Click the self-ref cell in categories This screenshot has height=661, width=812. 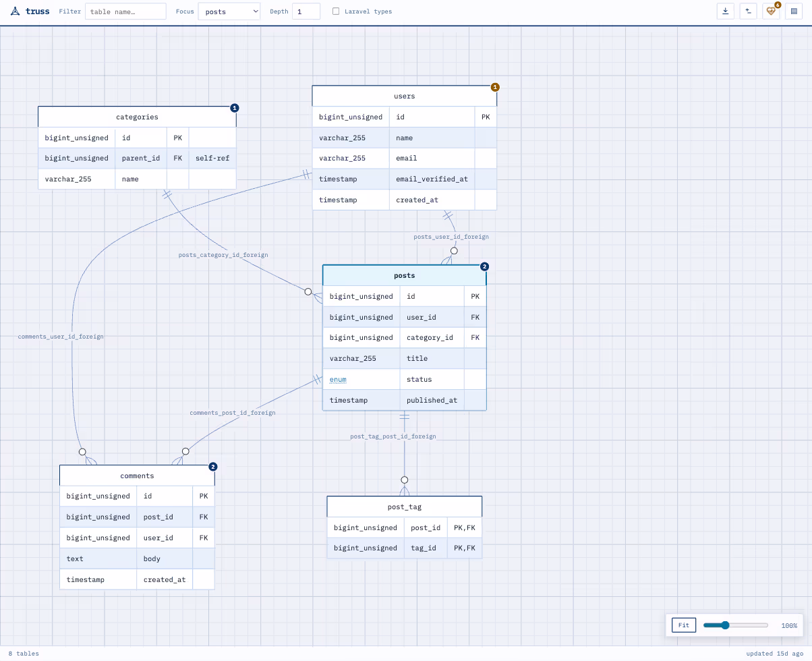(212, 159)
